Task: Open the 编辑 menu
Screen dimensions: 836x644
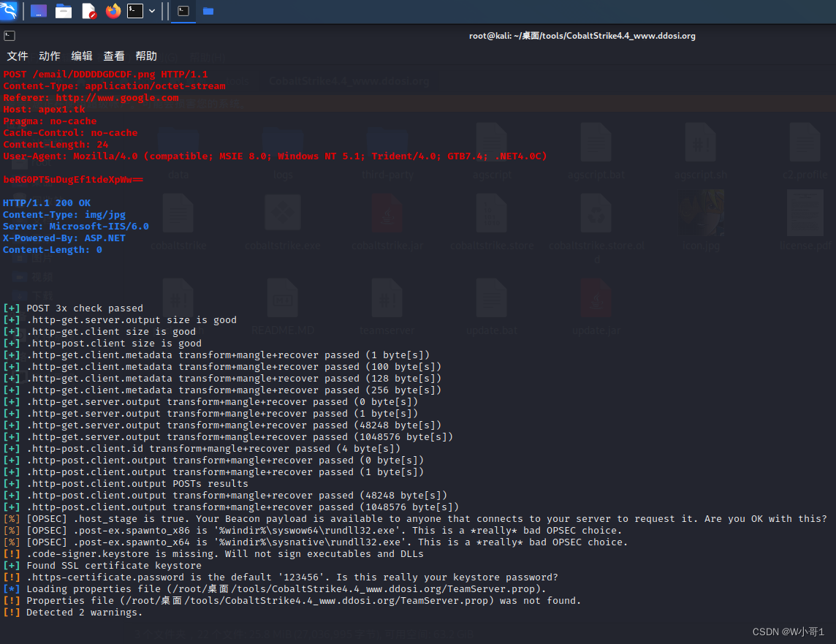Action: (x=82, y=56)
